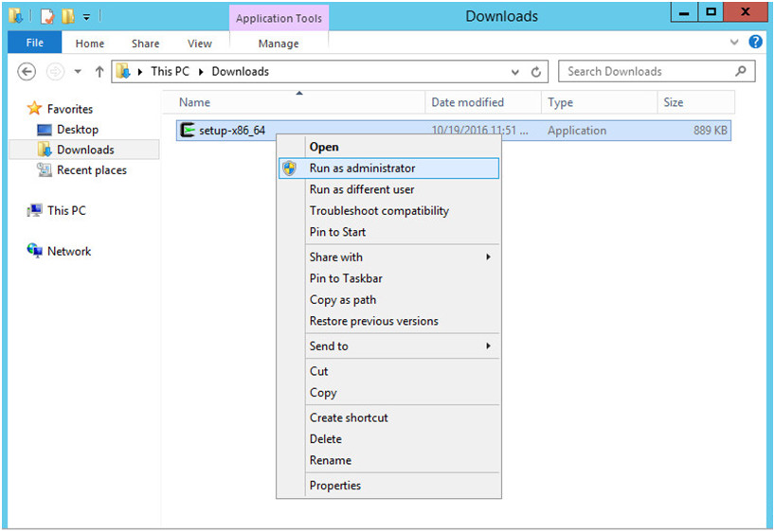Select Favorites in the navigation pane

point(70,109)
